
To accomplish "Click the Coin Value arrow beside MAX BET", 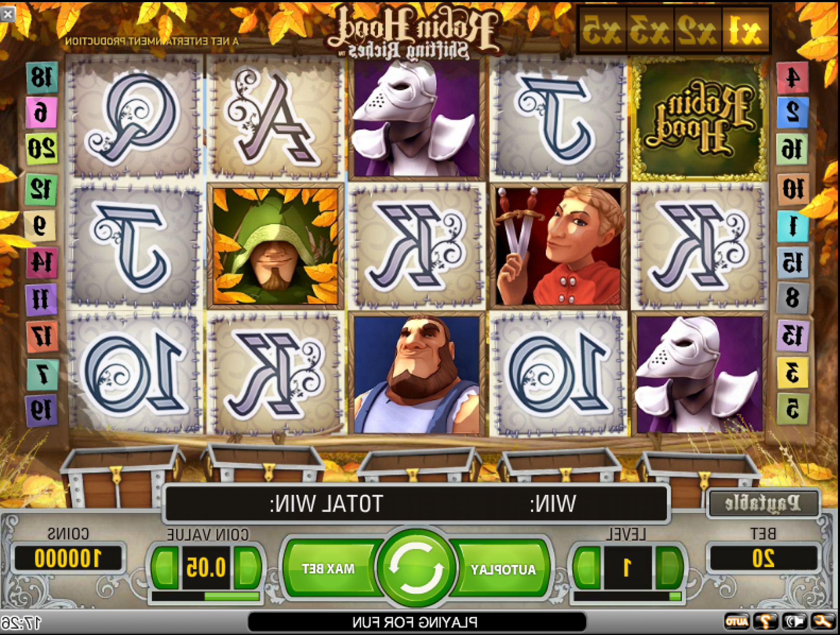I will click(248, 568).
